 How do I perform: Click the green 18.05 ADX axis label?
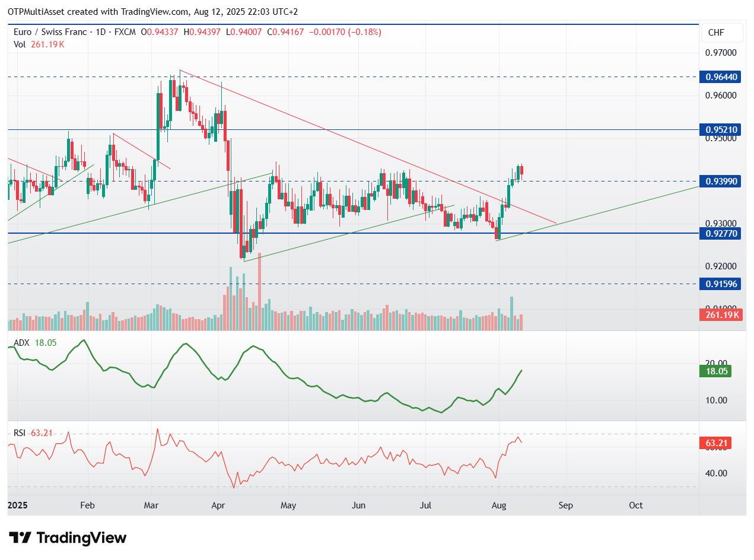point(716,371)
